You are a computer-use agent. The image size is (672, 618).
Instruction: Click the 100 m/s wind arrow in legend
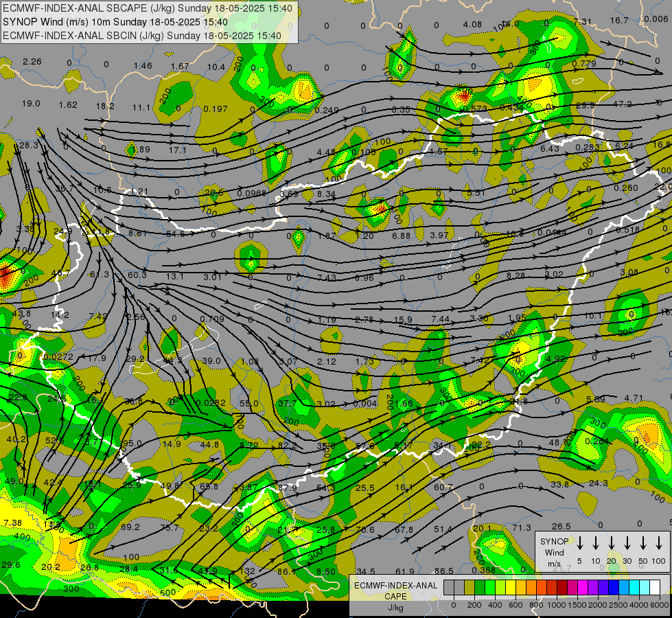(659, 543)
